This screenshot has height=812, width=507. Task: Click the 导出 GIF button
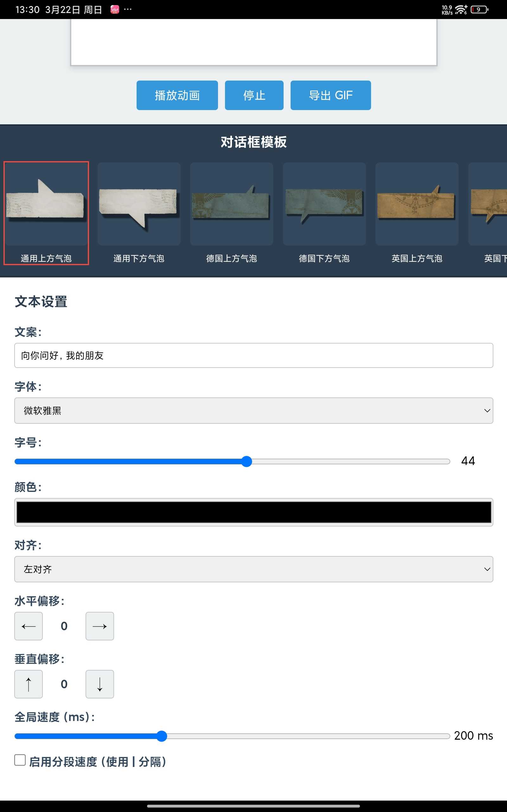331,95
